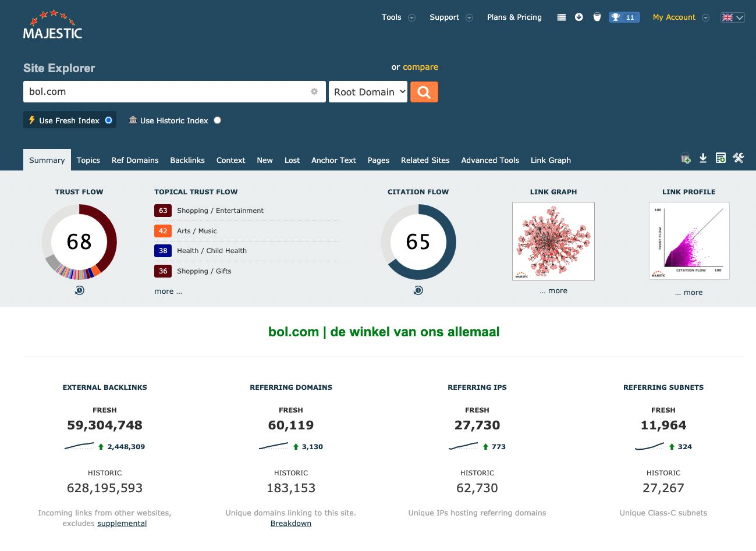
Task: Open the 'supplemental' link
Action: pos(122,524)
